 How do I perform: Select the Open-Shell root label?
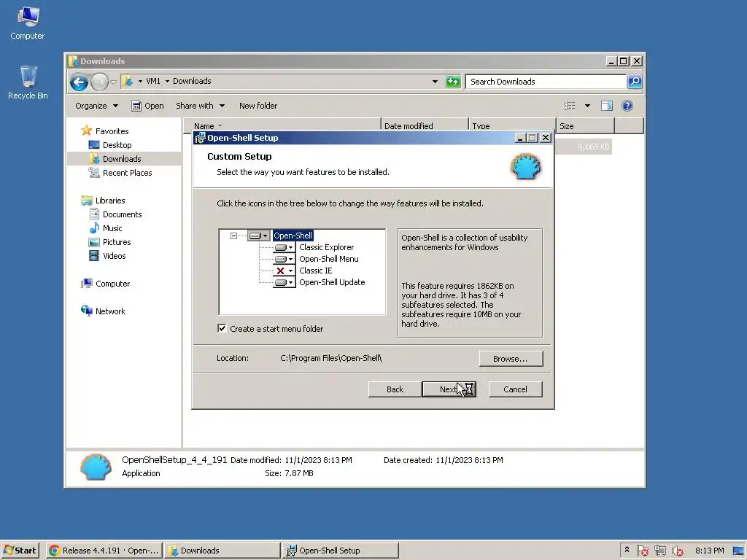[293, 236]
